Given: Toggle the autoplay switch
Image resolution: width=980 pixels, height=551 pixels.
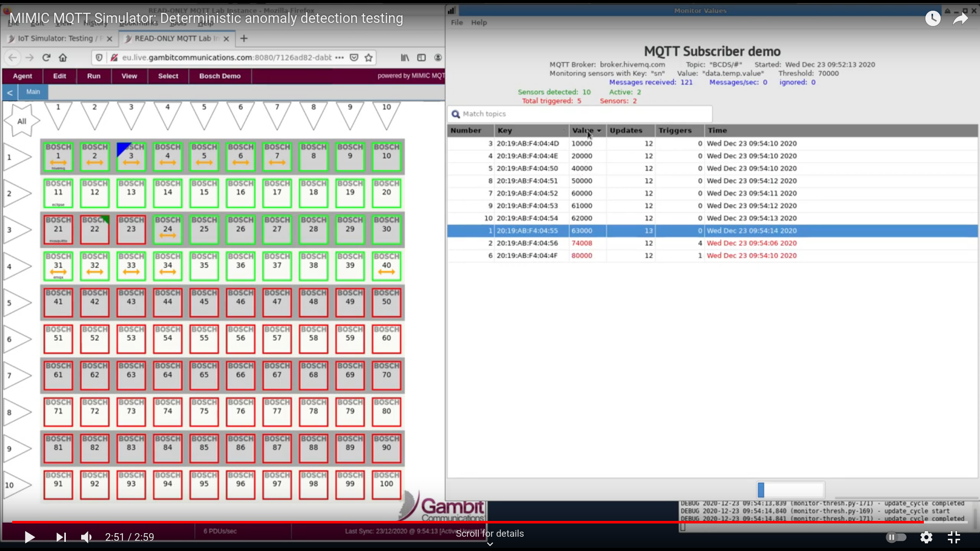Looking at the screenshot, I should [x=896, y=537].
